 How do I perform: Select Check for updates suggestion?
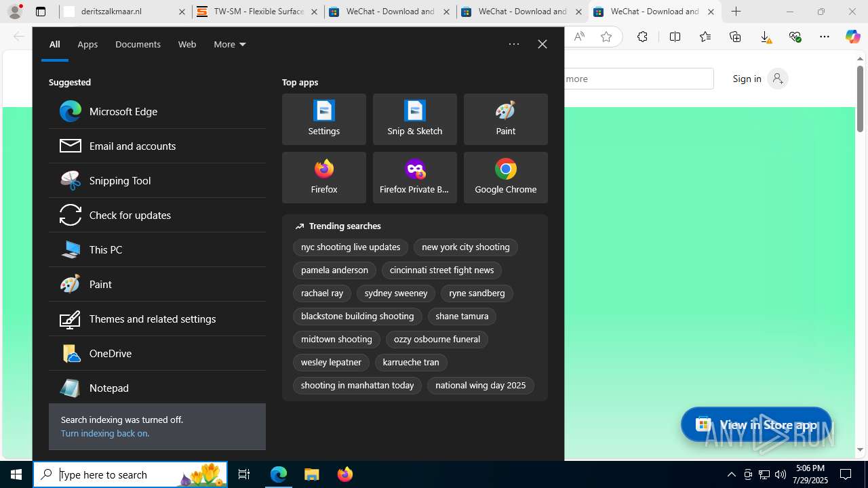point(157,215)
